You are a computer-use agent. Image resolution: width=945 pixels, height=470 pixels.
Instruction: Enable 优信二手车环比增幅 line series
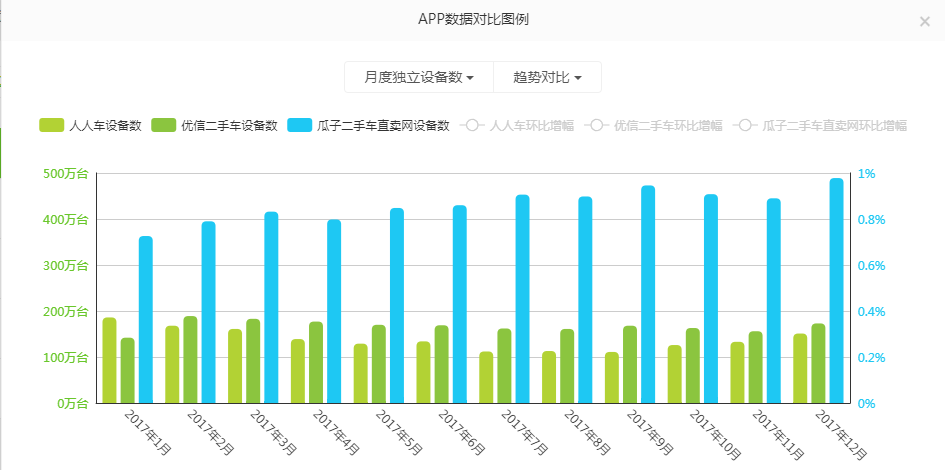pyautogui.click(x=654, y=125)
